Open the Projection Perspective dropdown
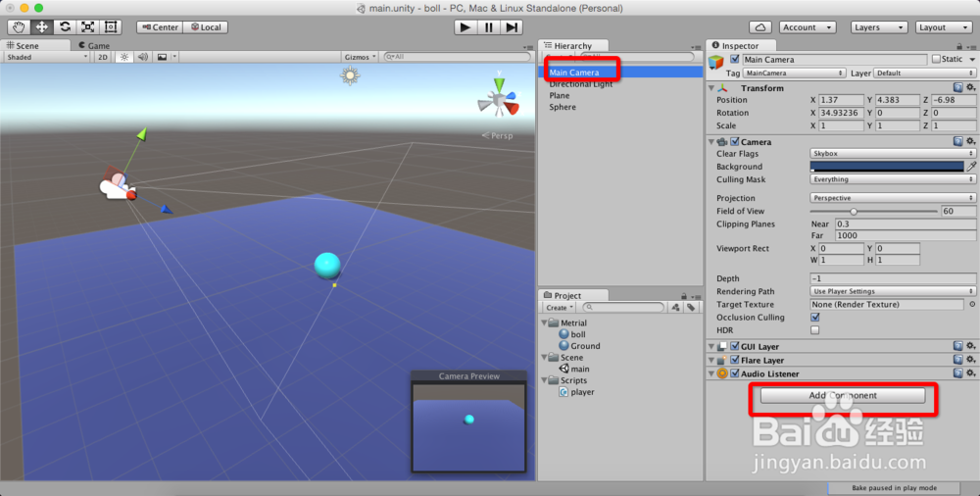This screenshot has height=496, width=980. click(893, 198)
